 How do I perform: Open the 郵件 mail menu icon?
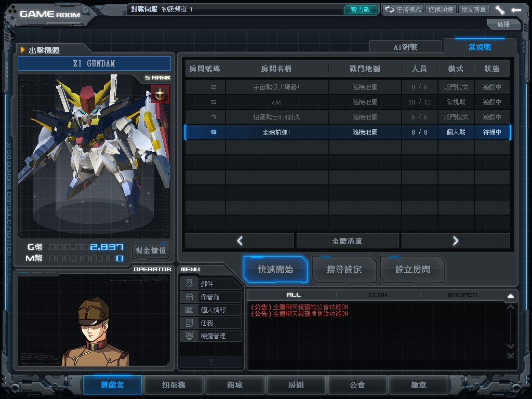coord(189,284)
